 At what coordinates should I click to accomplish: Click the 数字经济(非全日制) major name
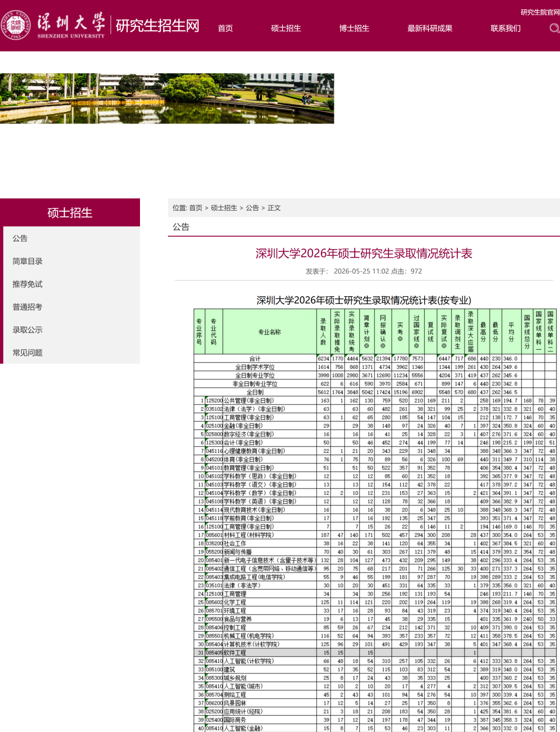coord(248,434)
